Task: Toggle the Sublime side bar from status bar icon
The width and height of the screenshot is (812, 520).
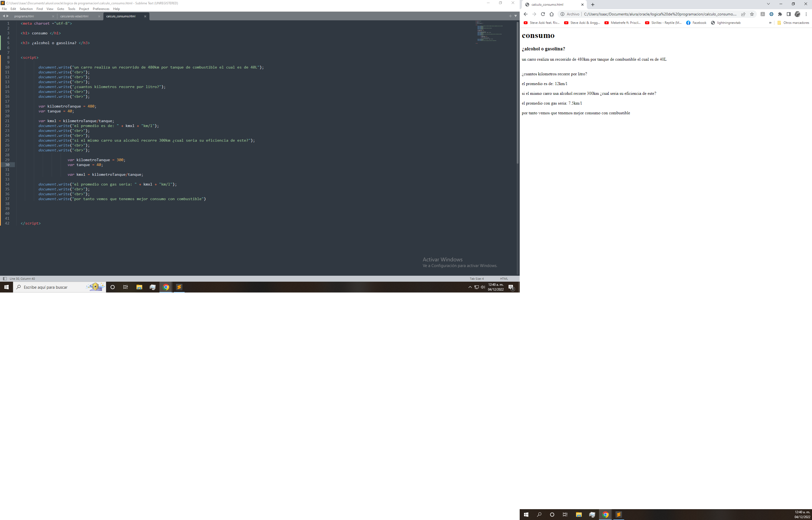Action: click(x=5, y=279)
